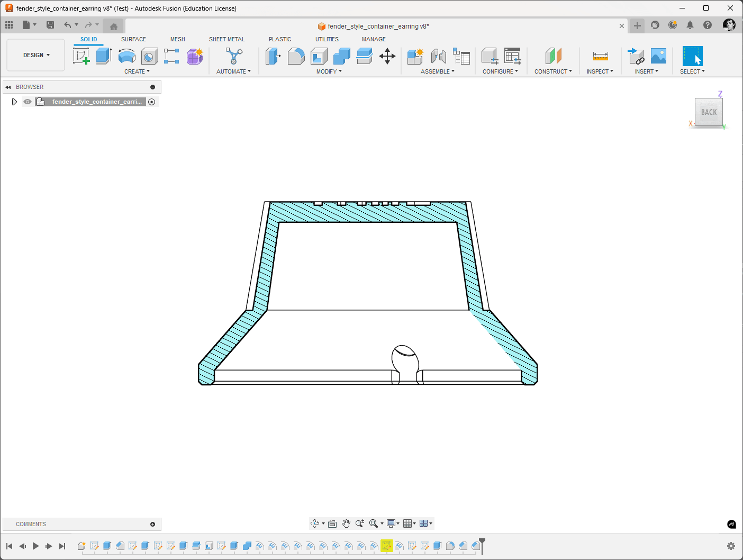Jump to the timeline end

click(x=62, y=546)
